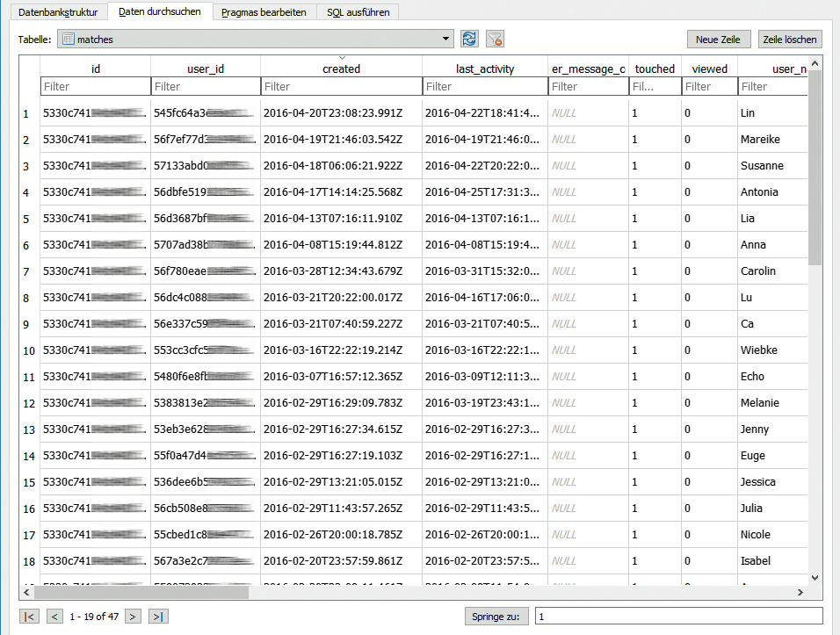Sort by the viewed column header
The width and height of the screenshot is (840, 635).
(x=709, y=68)
